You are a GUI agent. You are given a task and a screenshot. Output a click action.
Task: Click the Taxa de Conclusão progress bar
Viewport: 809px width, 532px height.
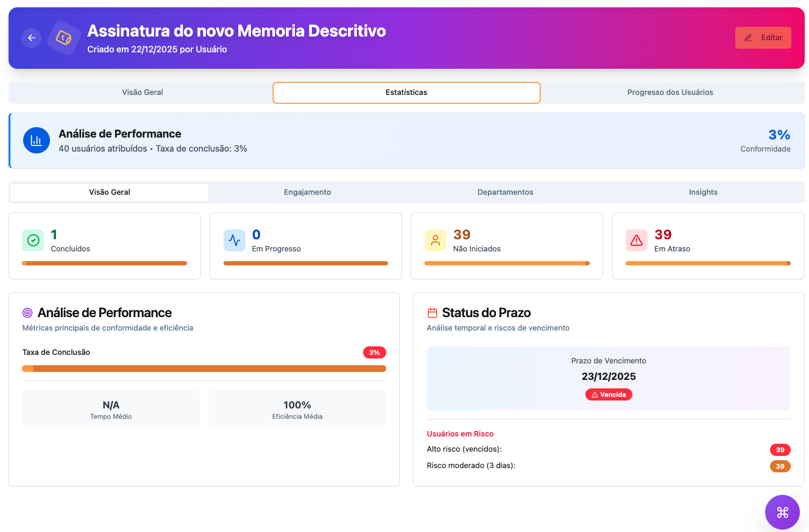(204, 368)
